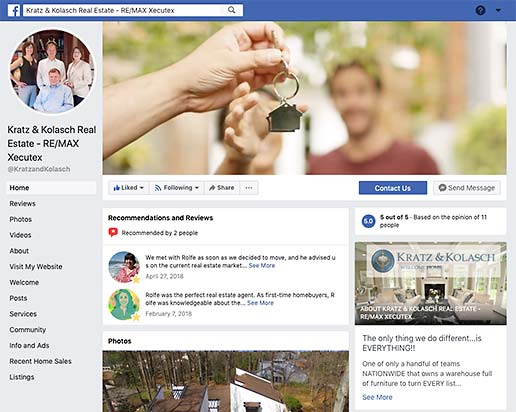The width and height of the screenshot is (516, 412).
Task: Click the Contact Us button
Action: pos(393,188)
